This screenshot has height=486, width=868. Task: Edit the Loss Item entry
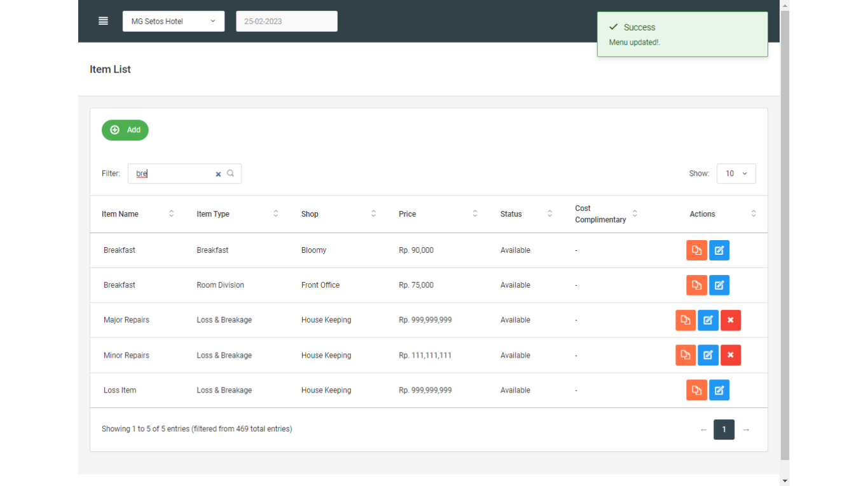click(x=719, y=390)
